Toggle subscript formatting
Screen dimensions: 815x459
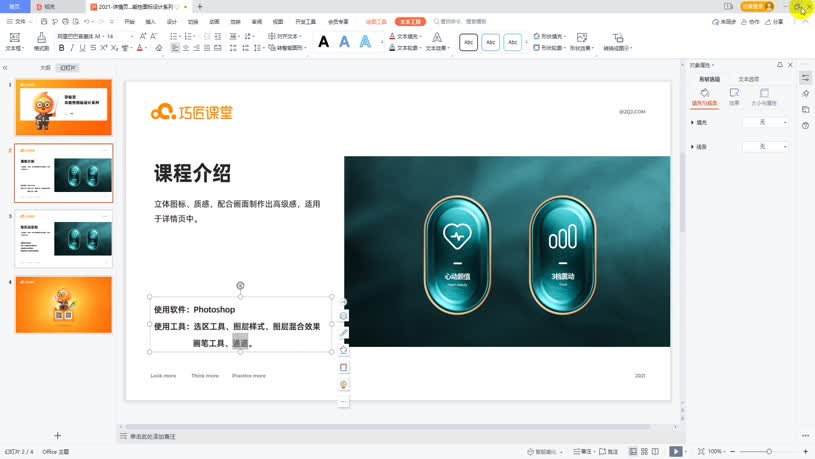pyautogui.click(x=114, y=48)
